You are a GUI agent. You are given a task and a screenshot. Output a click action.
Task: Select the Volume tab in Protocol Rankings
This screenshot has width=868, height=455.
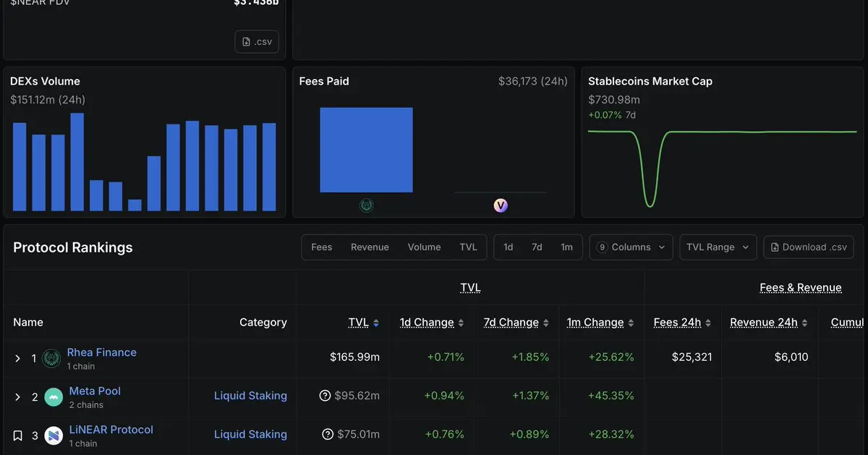click(x=424, y=247)
